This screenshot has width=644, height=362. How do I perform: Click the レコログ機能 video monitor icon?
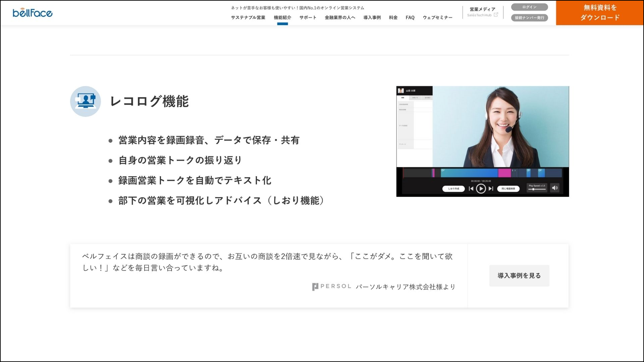(86, 101)
